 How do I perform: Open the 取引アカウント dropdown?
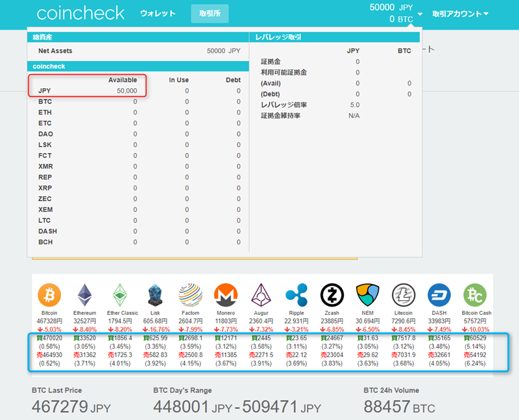pos(460,14)
